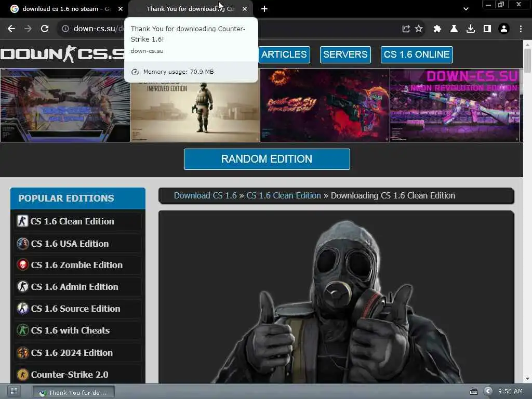Open the comic-style edition banner
Screen dimensions: 532x399
65,105
